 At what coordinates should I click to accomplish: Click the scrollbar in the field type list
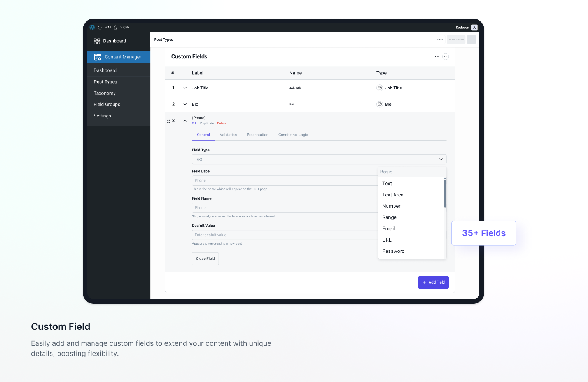(x=445, y=193)
